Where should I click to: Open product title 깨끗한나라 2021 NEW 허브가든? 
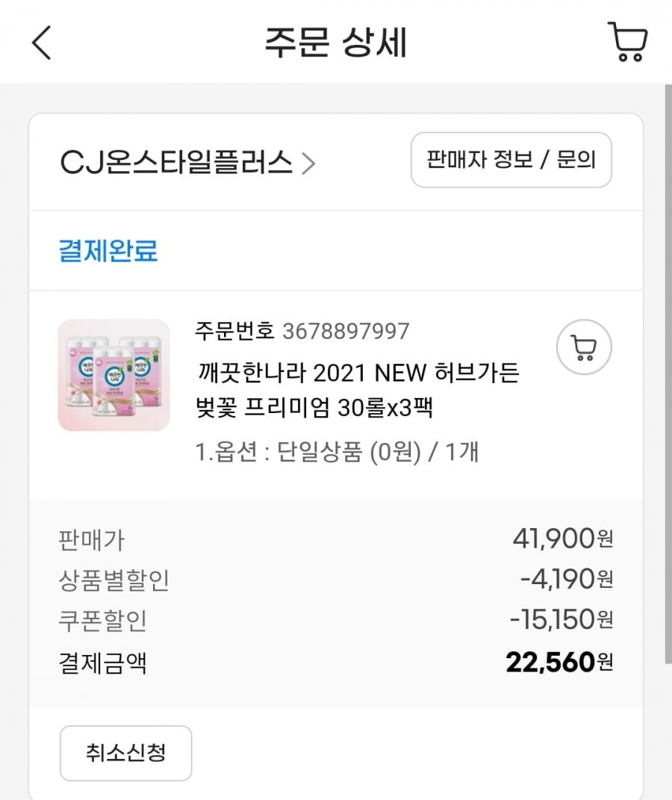coord(358,373)
